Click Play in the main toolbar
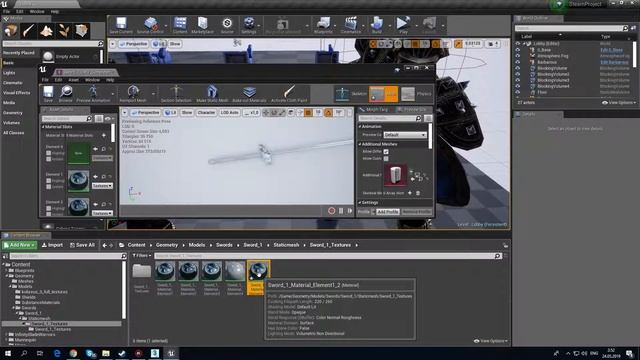The width and height of the screenshot is (640, 360). (403, 25)
